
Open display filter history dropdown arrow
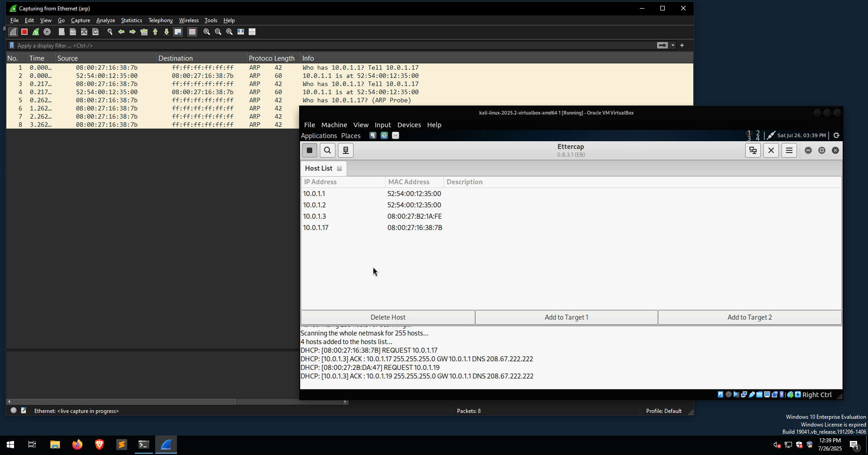click(x=673, y=45)
